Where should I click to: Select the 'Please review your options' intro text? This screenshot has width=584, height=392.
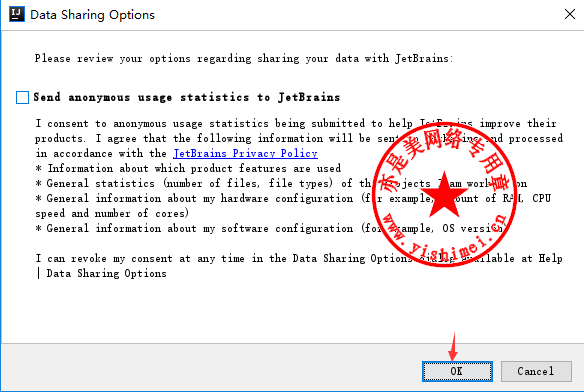pyautogui.click(x=244, y=59)
